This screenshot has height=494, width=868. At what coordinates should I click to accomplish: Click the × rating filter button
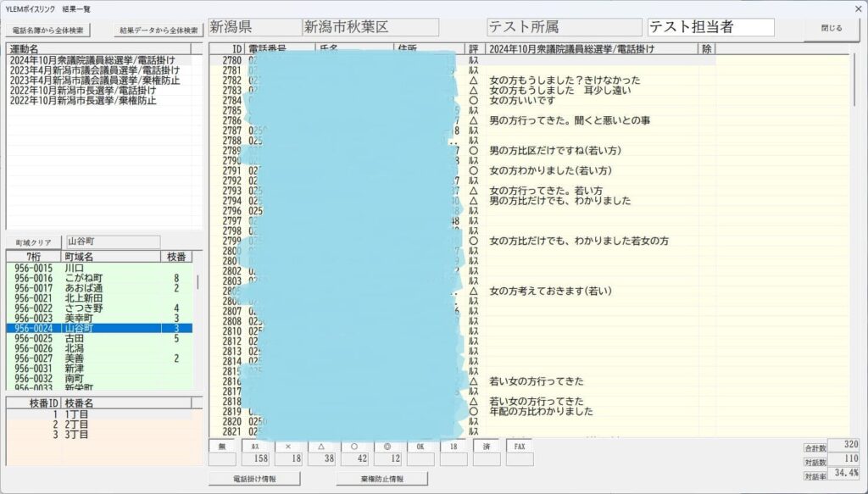coord(288,446)
